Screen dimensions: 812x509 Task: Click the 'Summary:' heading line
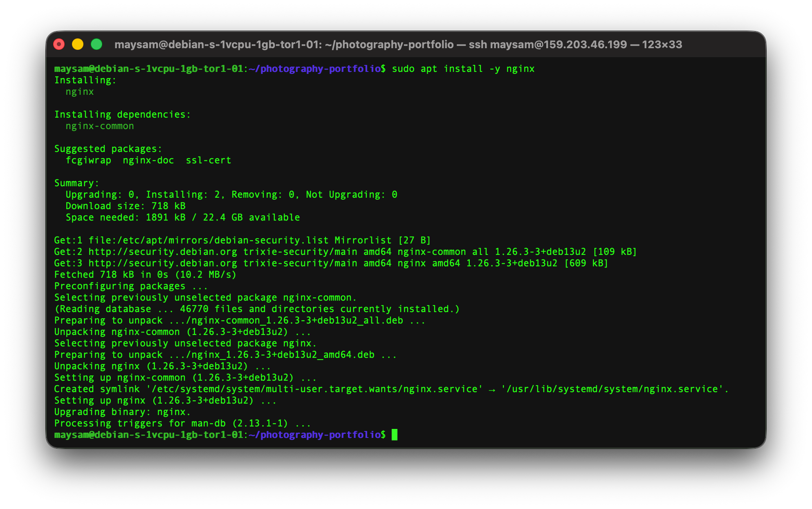pos(77,183)
